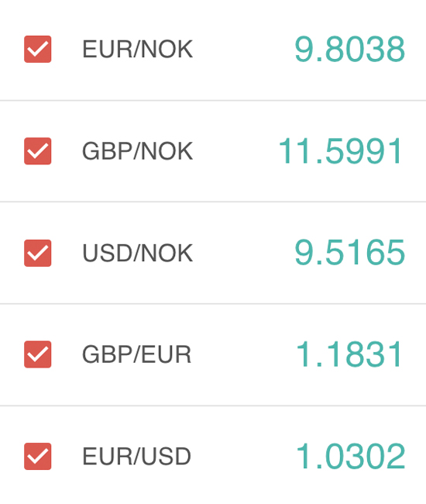Tap the EUR/USD pair label
This screenshot has width=426, height=504.
[x=137, y=456]
